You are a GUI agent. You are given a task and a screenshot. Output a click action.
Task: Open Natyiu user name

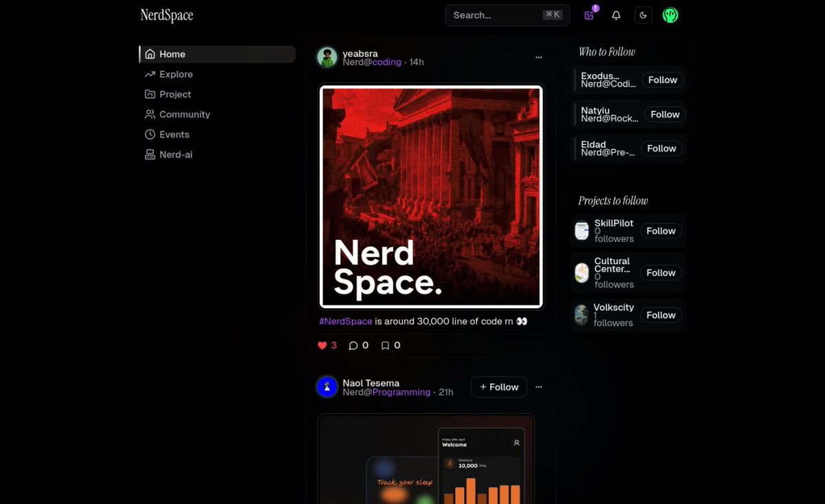tap(595, 110)
